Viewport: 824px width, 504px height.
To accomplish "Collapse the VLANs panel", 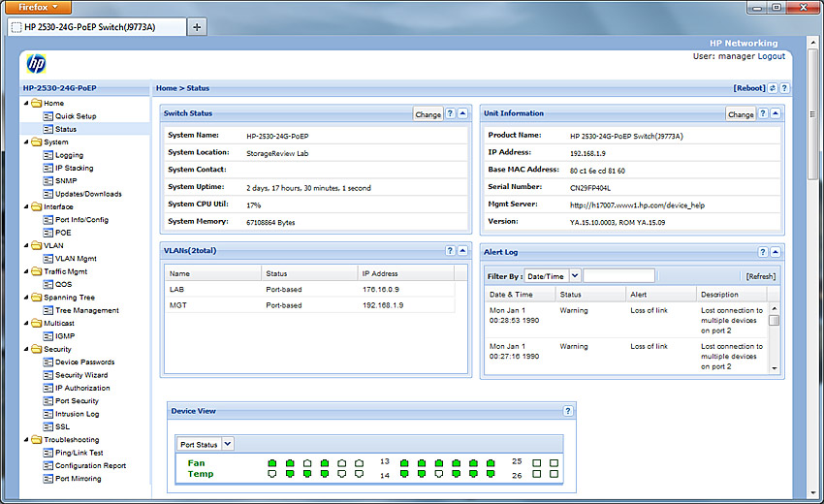I will [x=463, y=251].
